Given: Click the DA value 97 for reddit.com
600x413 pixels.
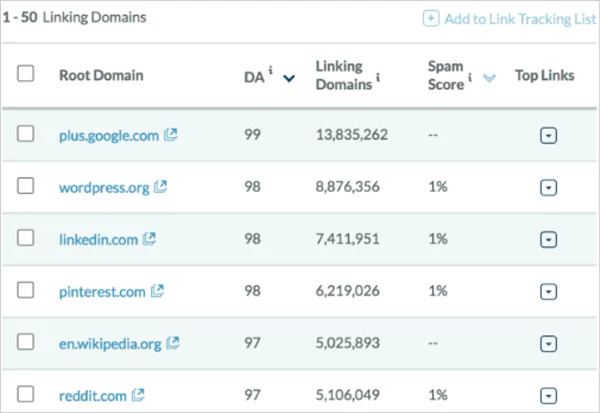Looking at the screenshot, I should tap(253, 395).
